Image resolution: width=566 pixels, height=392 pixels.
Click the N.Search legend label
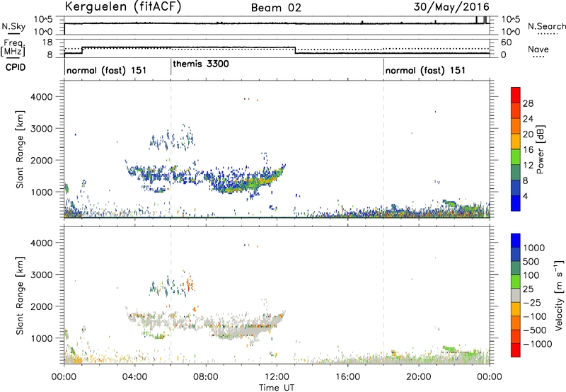pyautogui.click(x=546, y=26)
